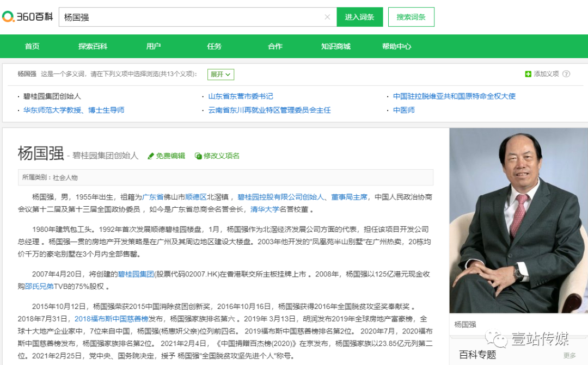
Task: Click the pencil icon next to 免费编辑
Action: pyautogui.click(x=152, y=156)
